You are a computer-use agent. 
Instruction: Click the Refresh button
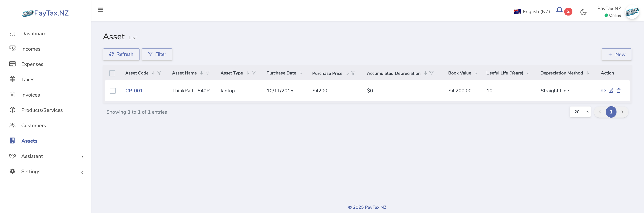pyautogui.click(x=121, y=54)
